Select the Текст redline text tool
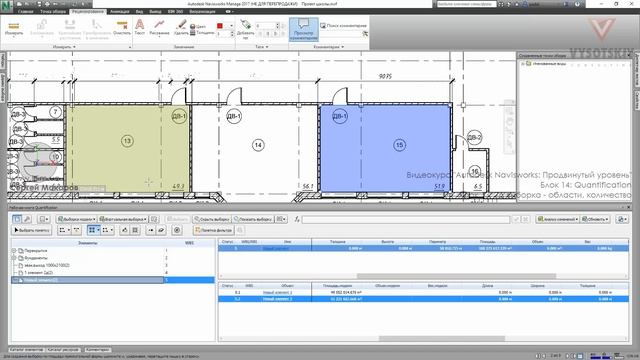Viewport: 640px width, 360px height. coord(140,28)
